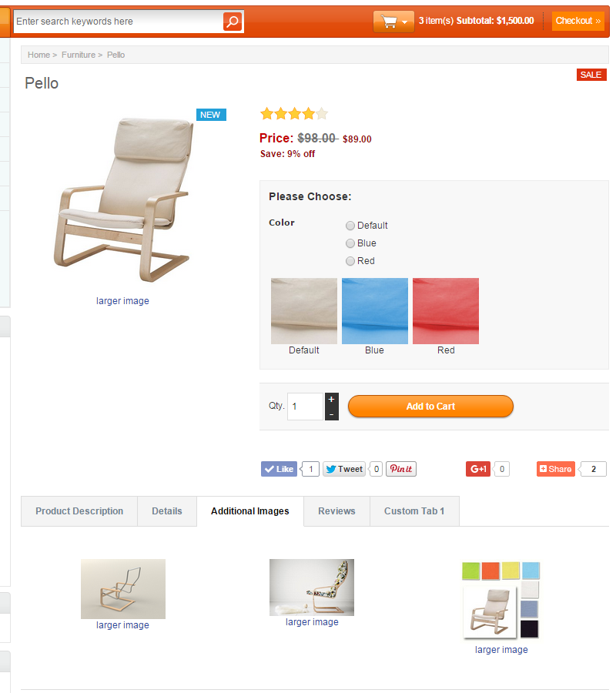
Task: Pick the Blue fabric swatch
Action: coord(374,310)
